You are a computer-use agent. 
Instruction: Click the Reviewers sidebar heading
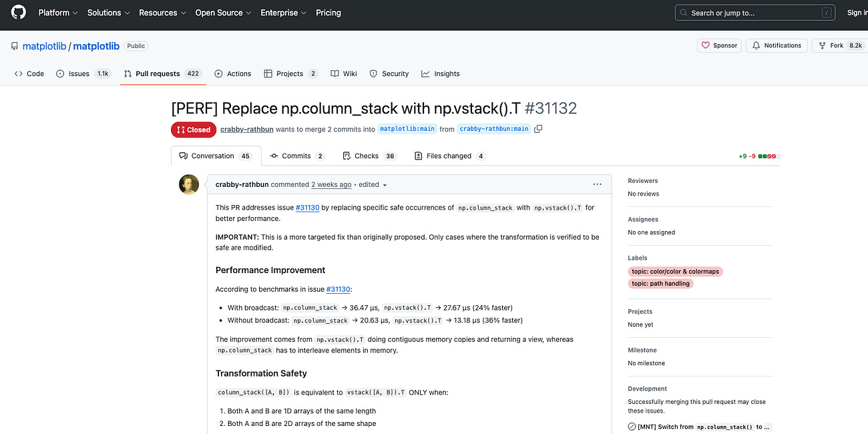click(x=643, y=181)
